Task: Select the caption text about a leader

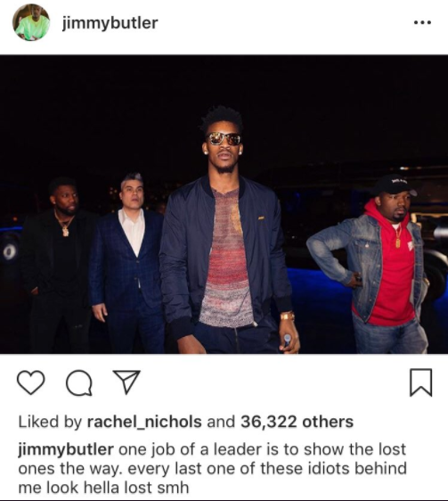Action: 212,468
